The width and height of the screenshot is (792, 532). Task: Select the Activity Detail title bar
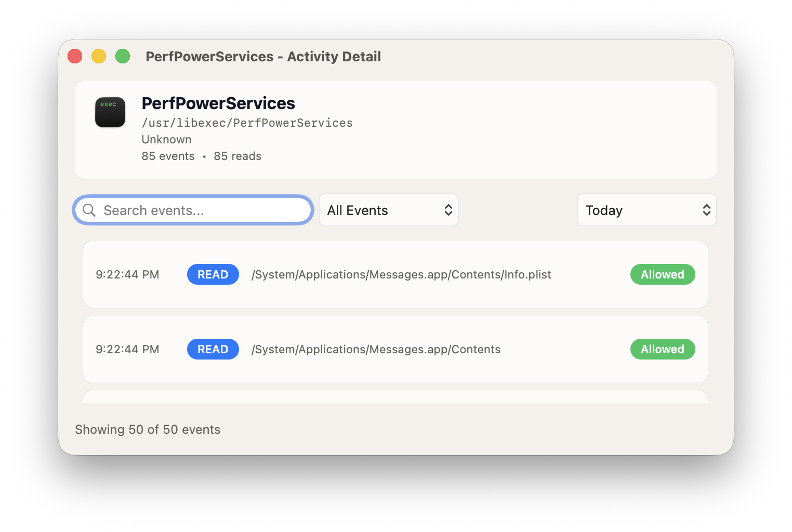point(263,56)
